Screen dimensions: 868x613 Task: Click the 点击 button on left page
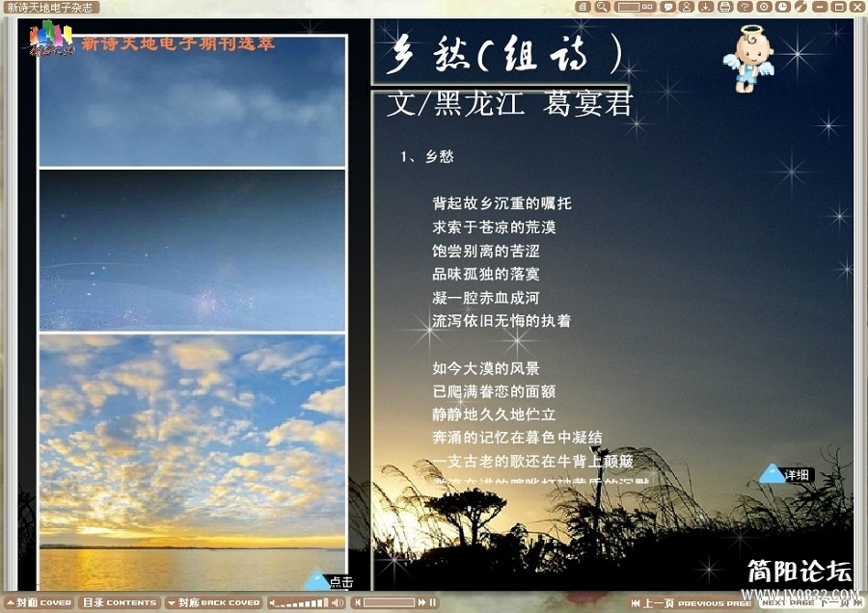tap(330, 581)
